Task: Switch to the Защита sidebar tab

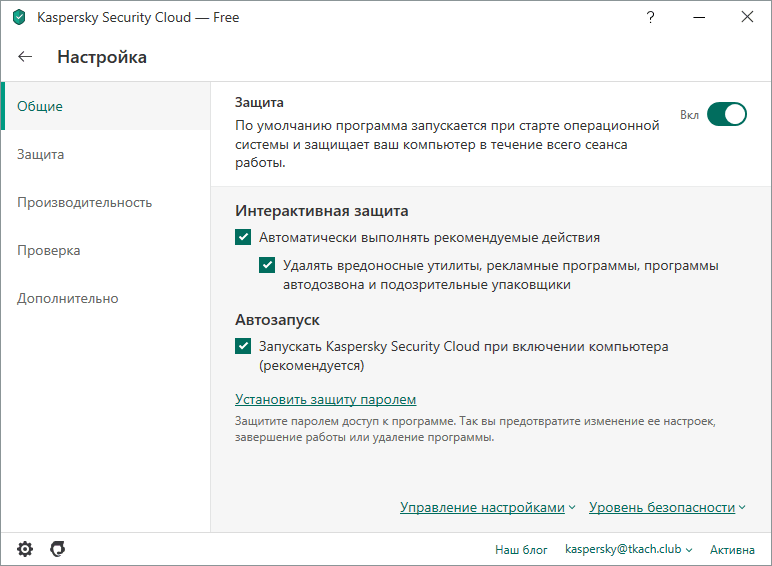Action: click(41, 154)
